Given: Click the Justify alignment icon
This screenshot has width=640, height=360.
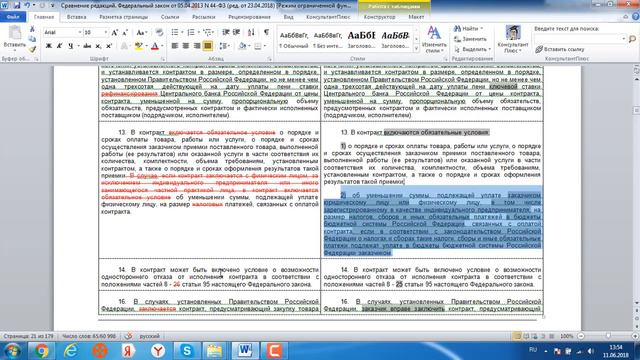Looking at the screenshot, I should [x=208, y=46].
